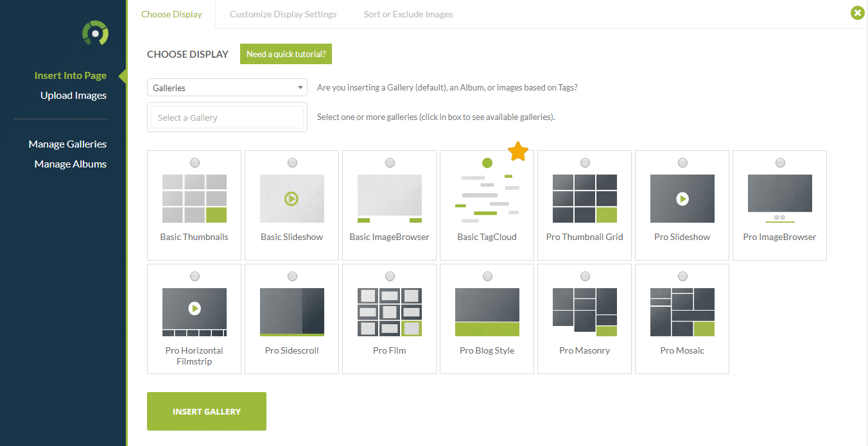Click the Pro Sidescroll preview image

pos(292,312)
